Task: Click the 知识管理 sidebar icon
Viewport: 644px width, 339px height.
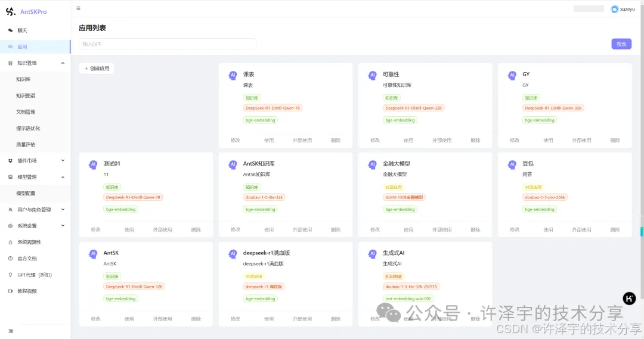Action: coord(10,63)
